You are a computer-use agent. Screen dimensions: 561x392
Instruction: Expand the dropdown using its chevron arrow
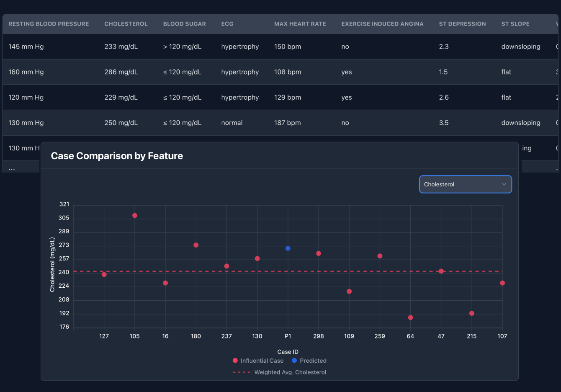coord(504,184)
